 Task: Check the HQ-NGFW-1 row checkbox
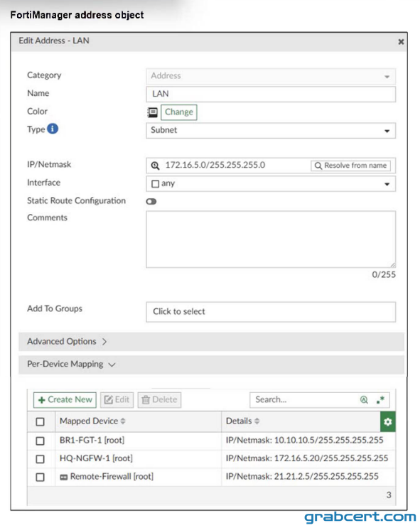(x=40, y=458)
